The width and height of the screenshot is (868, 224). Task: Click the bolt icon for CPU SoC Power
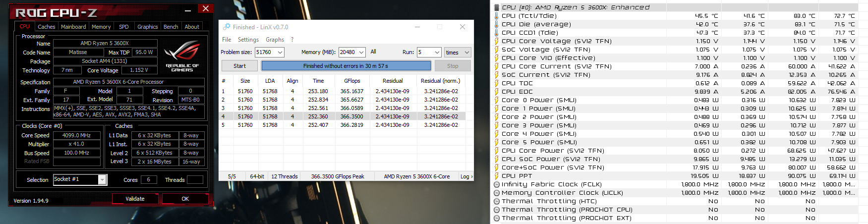click(497, 159)
